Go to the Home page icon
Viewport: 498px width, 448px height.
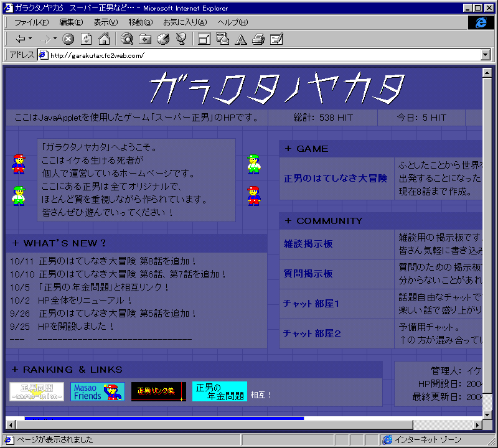pyautogui.click(x=104, y=39)
